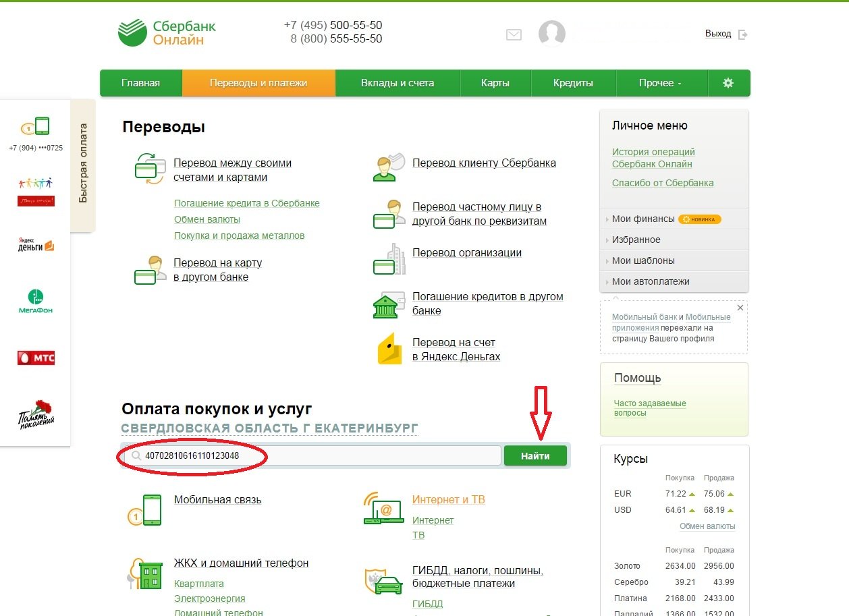
Task: Open Перевод клиенту Сбербанка
Action: (x=485, y=163)
